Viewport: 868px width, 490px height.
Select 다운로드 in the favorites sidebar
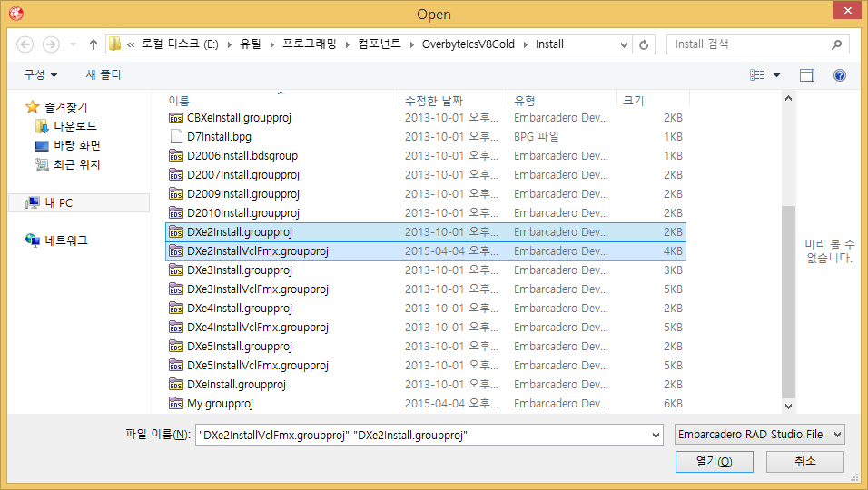[74, 126]
